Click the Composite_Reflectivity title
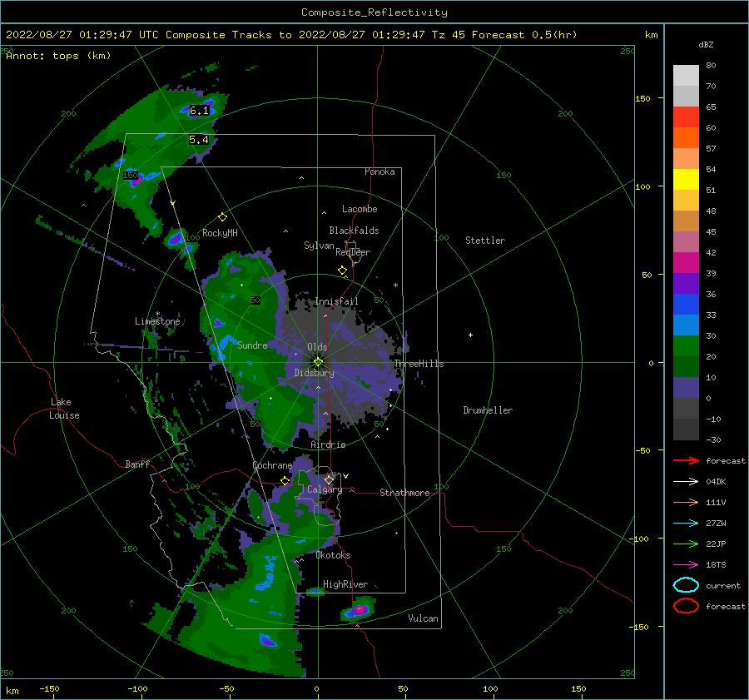The width and height of the screenshot is (749, 700). point(374,12)
